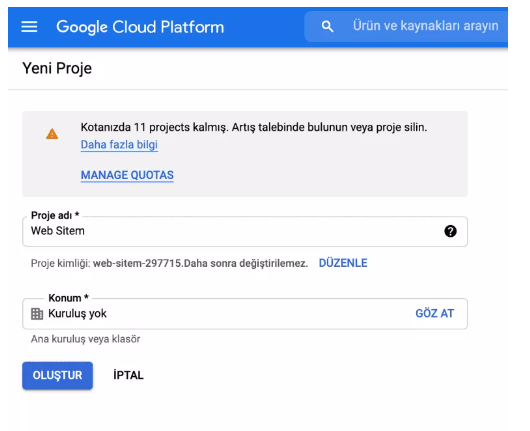The width and height of the screenshot is (530, 431).
Task: Click the organization building icon in Konum
Action: [37, 314]
